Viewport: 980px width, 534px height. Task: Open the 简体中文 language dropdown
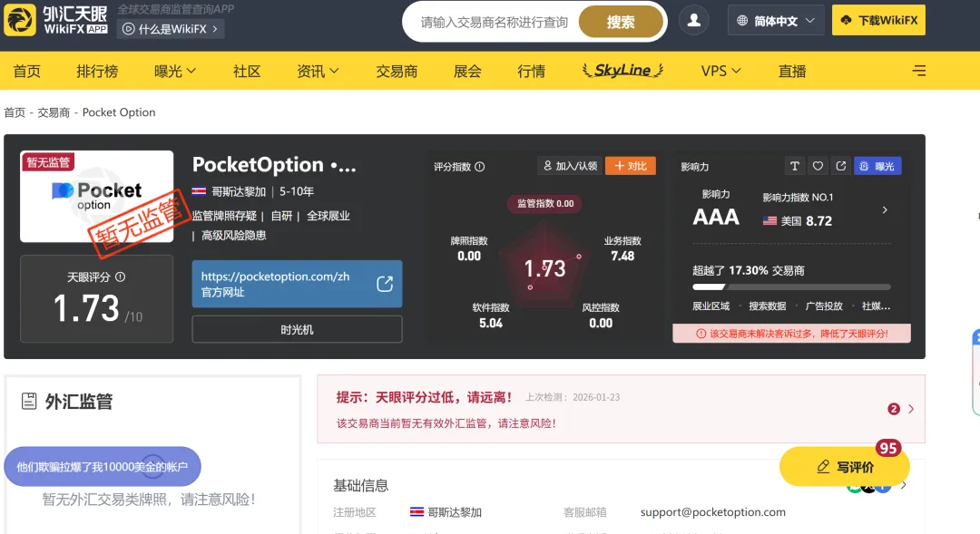click(776, 21)
